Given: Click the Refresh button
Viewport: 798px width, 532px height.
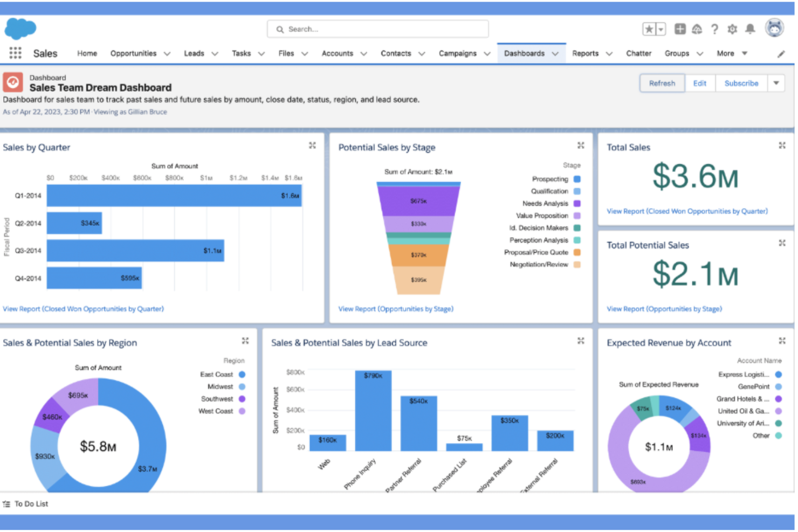Looking at the screenshot, I should click(x=662, y=83).
